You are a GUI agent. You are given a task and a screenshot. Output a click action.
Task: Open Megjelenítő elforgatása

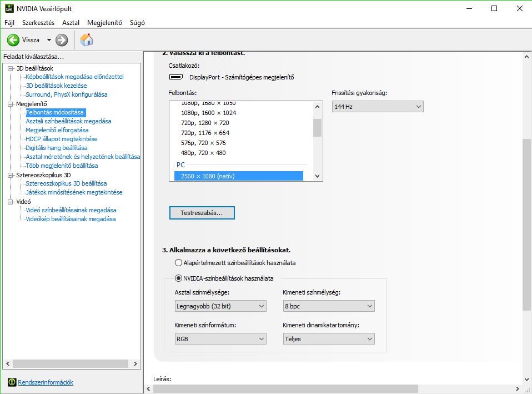pyautogui.click(x=57, y=130)
